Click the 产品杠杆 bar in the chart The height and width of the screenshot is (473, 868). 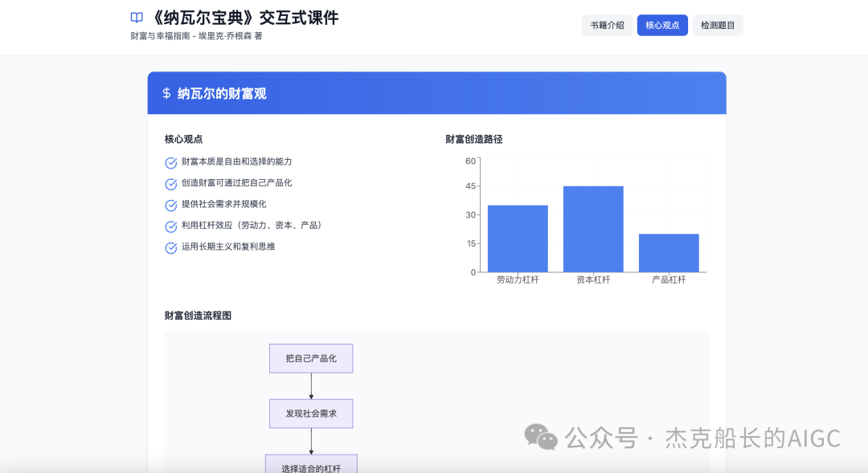tap(669, 253)
